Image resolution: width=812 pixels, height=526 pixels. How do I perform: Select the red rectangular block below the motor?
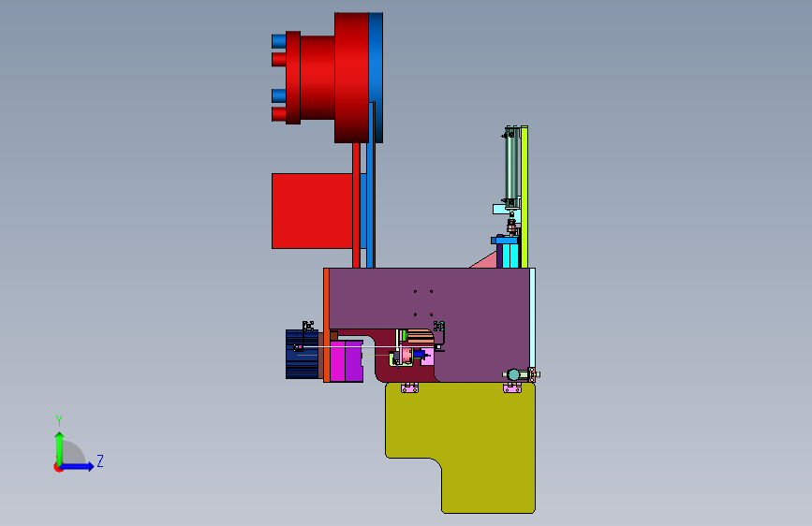pos(312,211)
